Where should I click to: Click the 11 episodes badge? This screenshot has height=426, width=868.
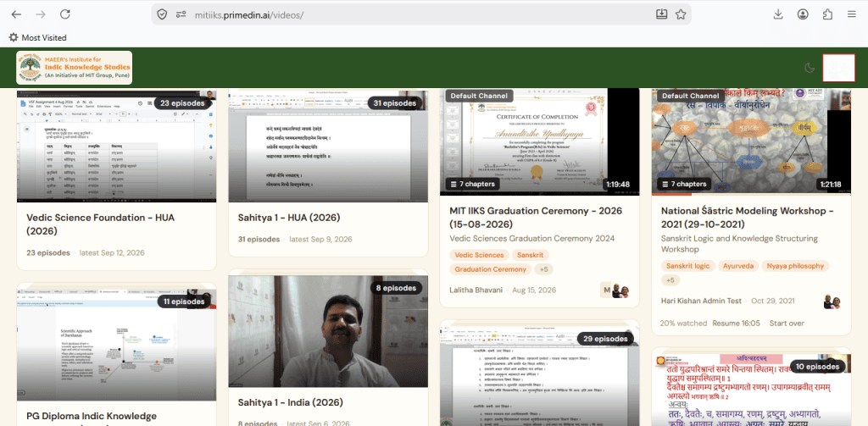pyautogui.click(x=184, y=302)
